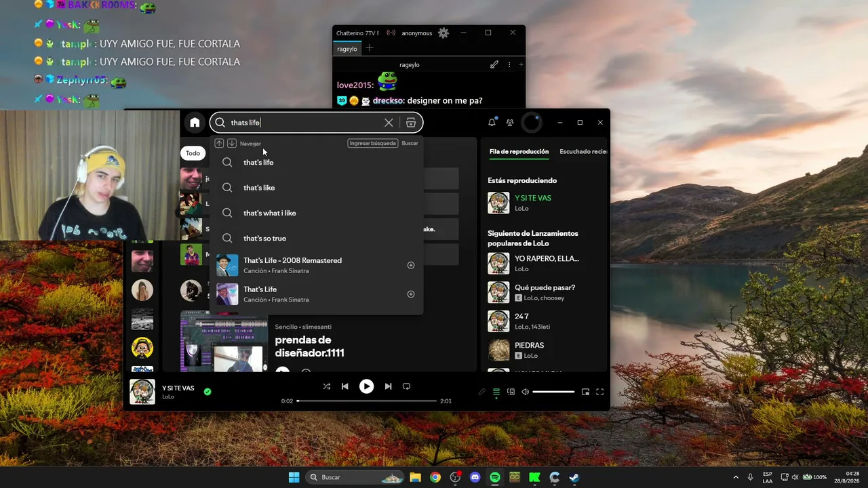Hit the main play button in player bar
868x488 pixels.
(x=366, y=386)
